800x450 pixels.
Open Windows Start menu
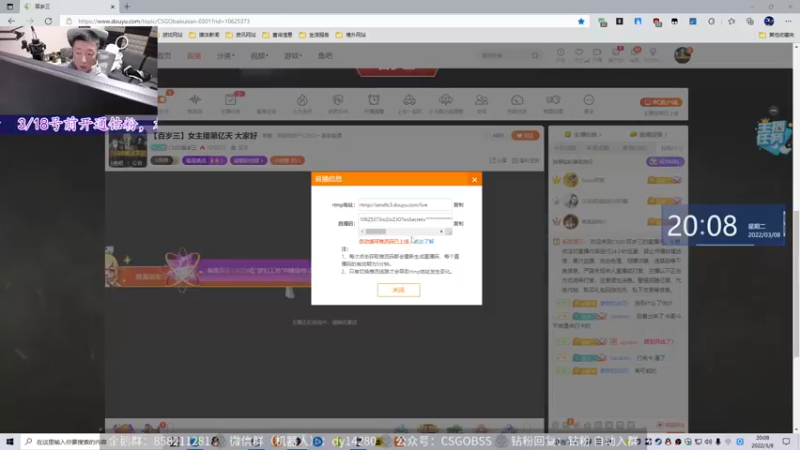coord(10,441)
